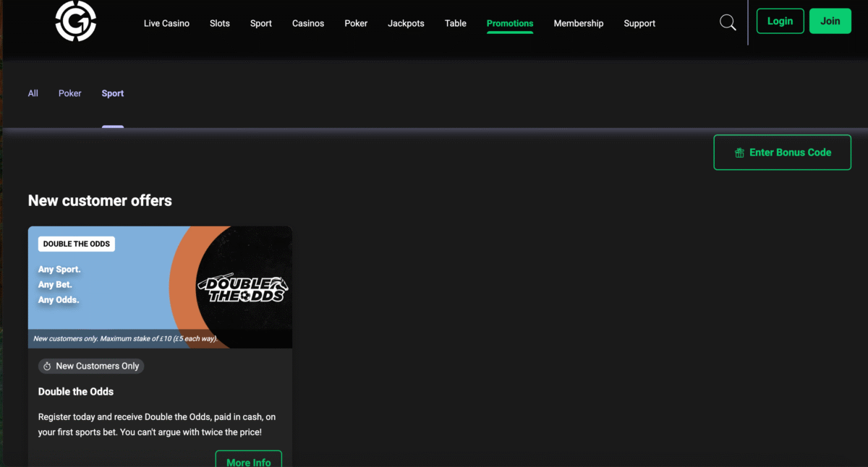Click the Grosvenor G logo
The height and width of the screenshot is (467, 868).
(x=76, y=21)
